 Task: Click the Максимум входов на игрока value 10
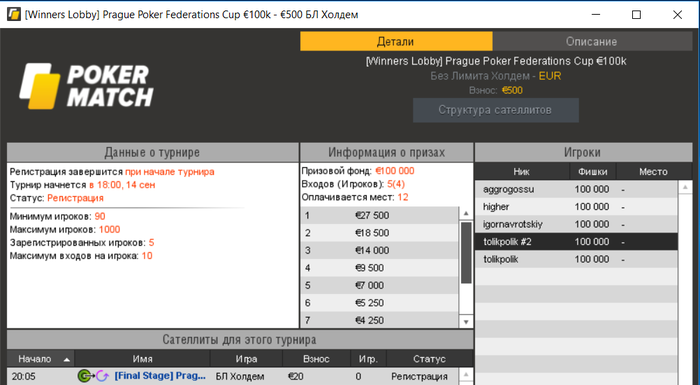point(147,256)
